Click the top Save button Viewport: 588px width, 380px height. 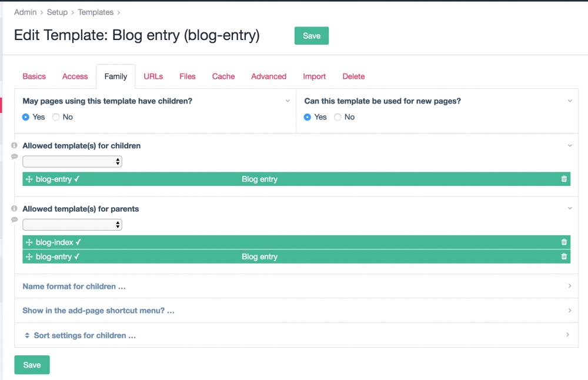pos(311,36)
